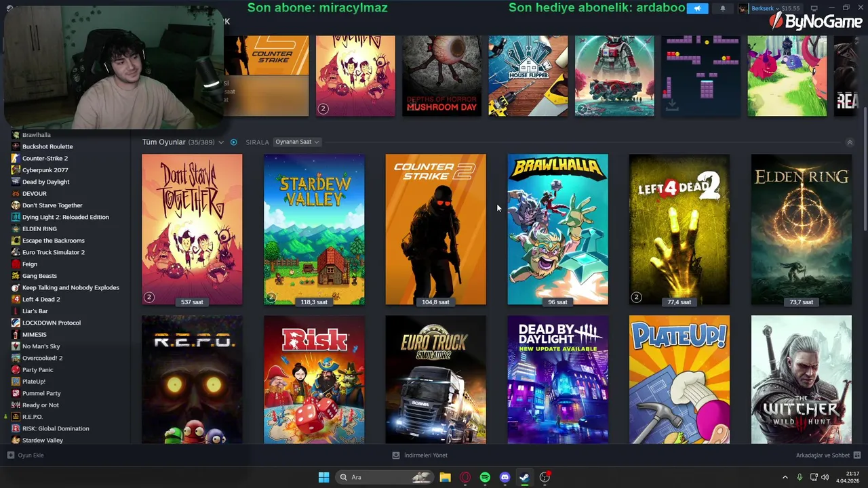Click the volume speaker tray icon

pos(825,477)
